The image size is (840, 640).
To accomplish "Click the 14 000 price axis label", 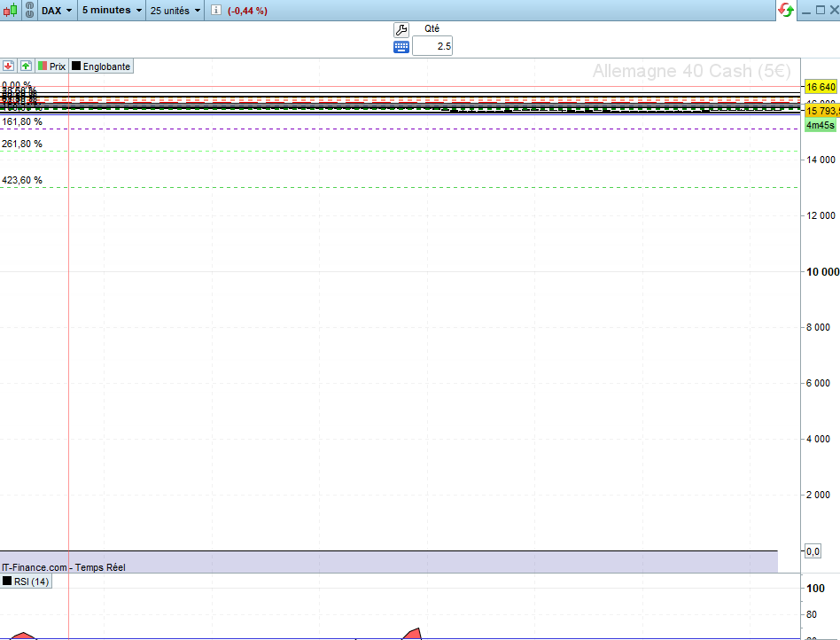I will 821,160.
